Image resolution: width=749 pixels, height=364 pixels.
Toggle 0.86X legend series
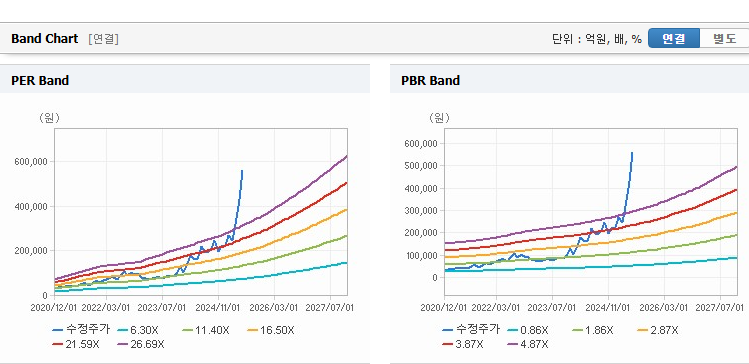(x=529, y=330)
